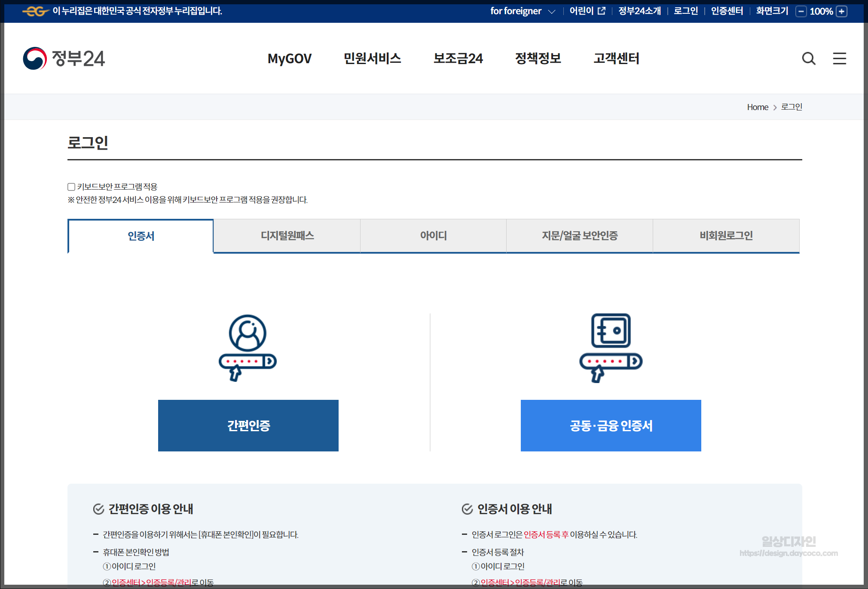The width and height of the screenshot is (868, 589).
Task: Open the hamburger menu icon
Action: (840, 58)
